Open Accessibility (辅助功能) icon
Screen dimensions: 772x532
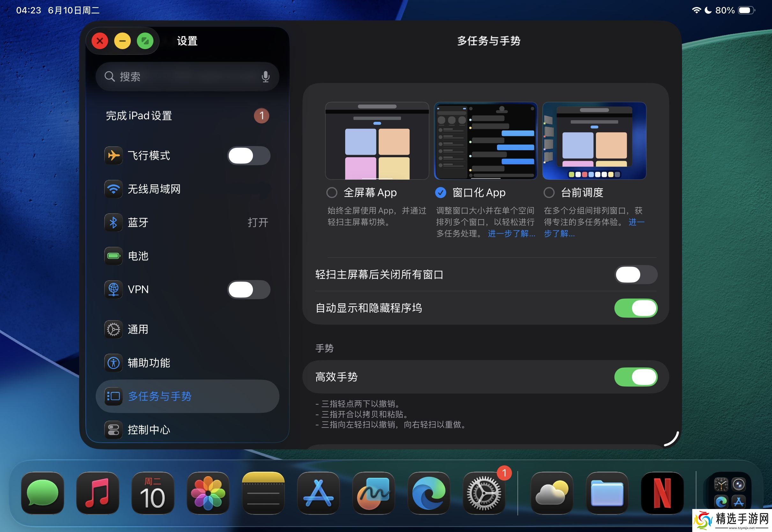coord(113,363)
